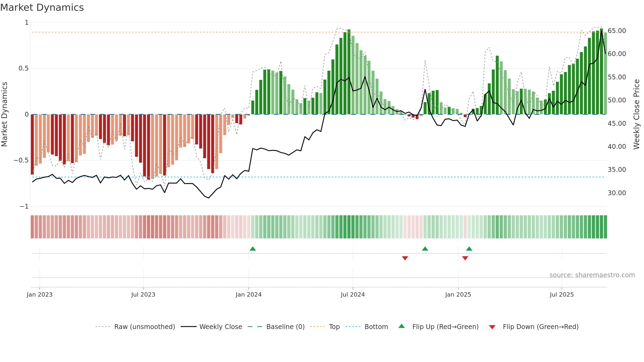Click the Jul 2023 axis label
The width and height of the screenshot is (644, 362).
(143, 294)
